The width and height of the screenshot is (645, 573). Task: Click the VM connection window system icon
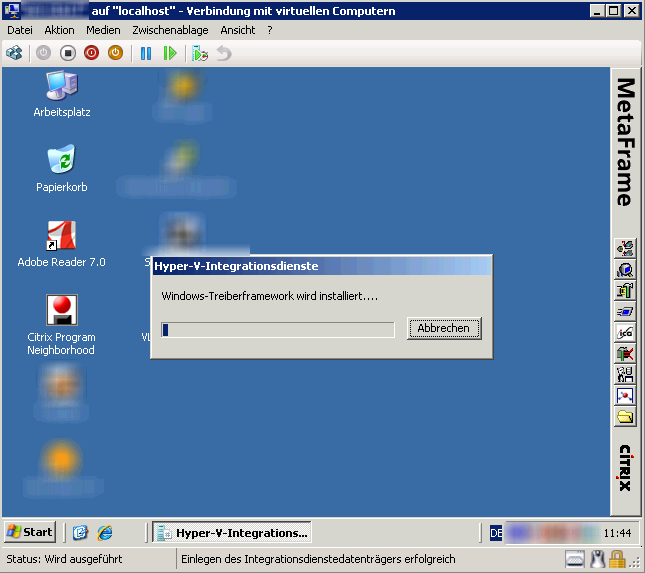tap(12, 10)
